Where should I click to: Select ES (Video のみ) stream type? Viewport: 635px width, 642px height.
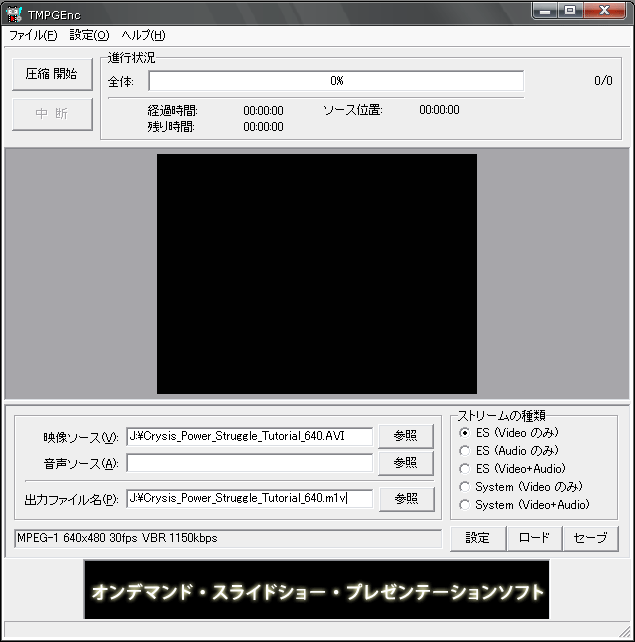(x=465, y=433)
